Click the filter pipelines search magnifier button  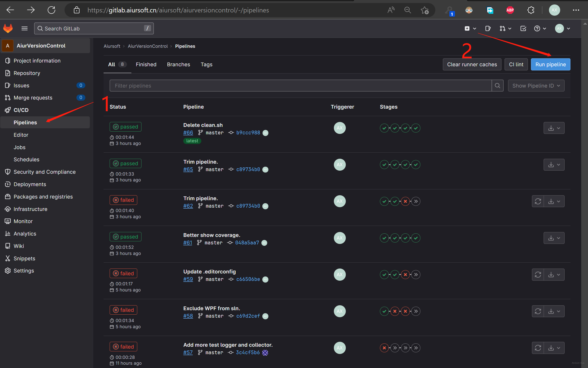[497, 86]
